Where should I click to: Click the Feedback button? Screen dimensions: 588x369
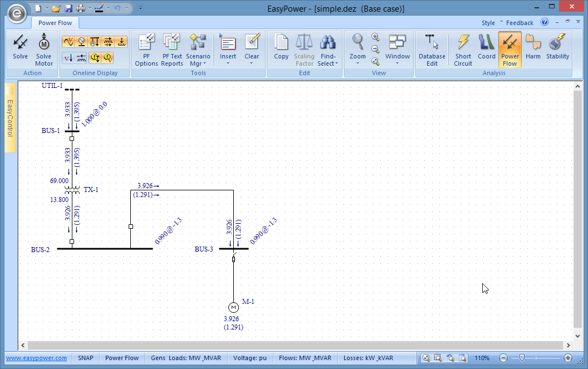coord(520,23)
